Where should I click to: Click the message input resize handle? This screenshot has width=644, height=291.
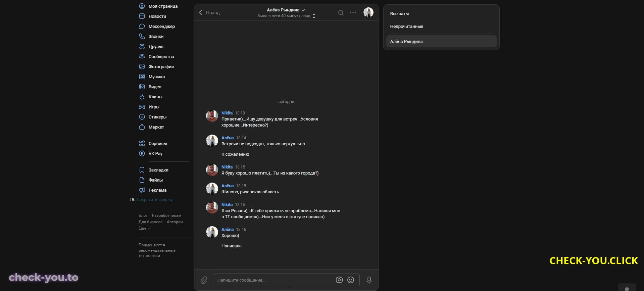pos(286,288)
